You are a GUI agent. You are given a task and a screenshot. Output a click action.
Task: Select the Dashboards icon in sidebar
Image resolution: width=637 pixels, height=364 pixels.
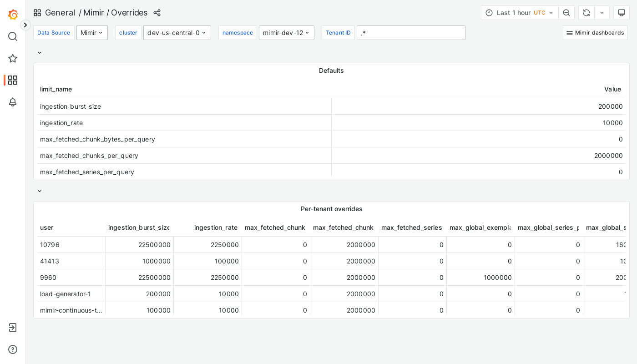pos(13,80)
